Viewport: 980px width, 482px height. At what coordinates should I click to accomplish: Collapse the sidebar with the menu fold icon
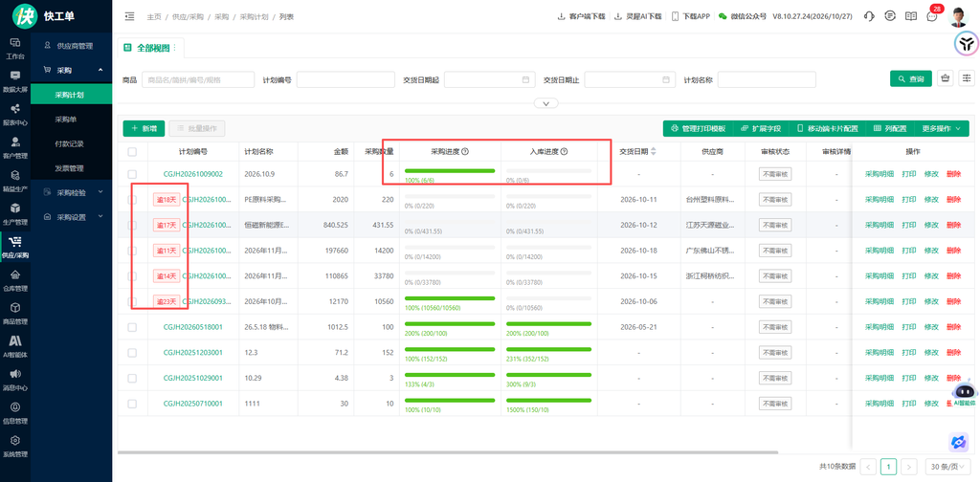[x=129, y=16]
